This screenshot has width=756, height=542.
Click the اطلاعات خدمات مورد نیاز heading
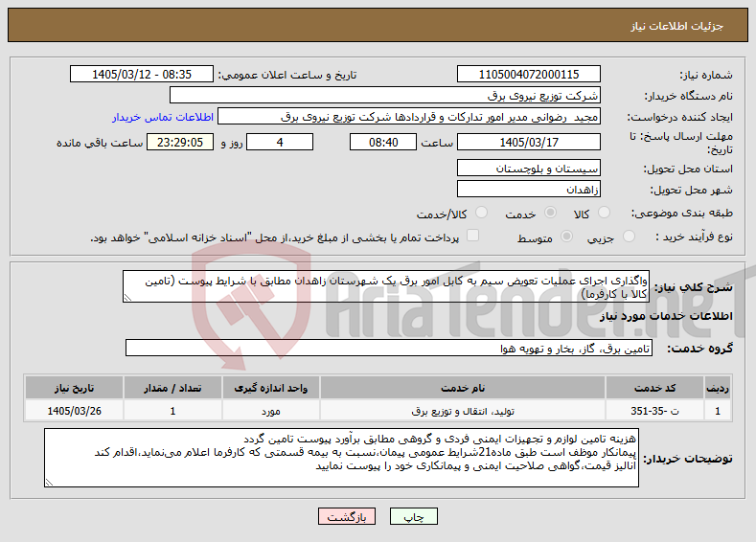point(666,316)
